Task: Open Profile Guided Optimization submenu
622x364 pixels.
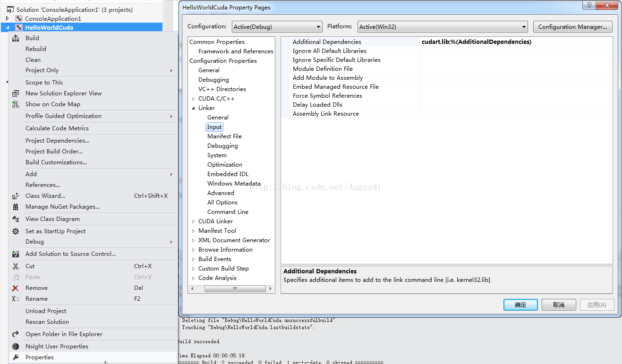Action: point(93,116)
